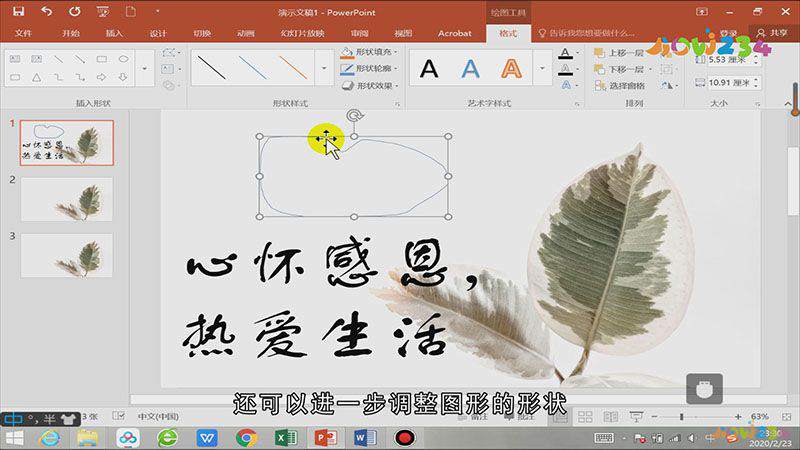
Task: Open the 切换 ribbon tab
Action: click(202, 33)
